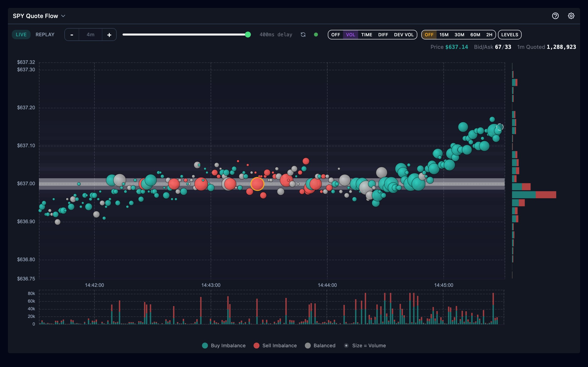Click the 14:43:00 time axis label

click(x=211, y=285)
